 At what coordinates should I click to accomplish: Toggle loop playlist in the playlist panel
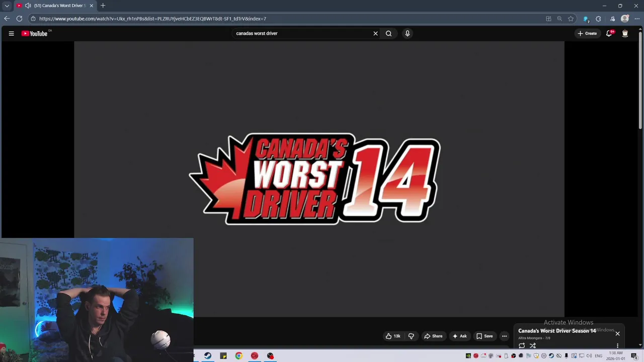522,345
